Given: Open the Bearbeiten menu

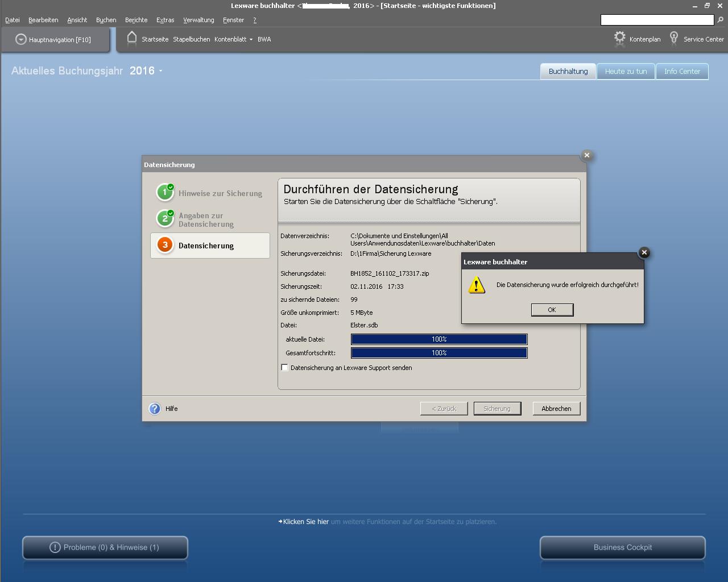Looking at the screenshot, I should pos(43,20).
